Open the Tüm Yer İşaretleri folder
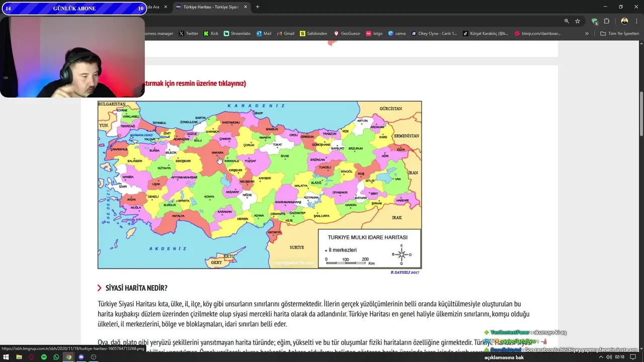 619,34
